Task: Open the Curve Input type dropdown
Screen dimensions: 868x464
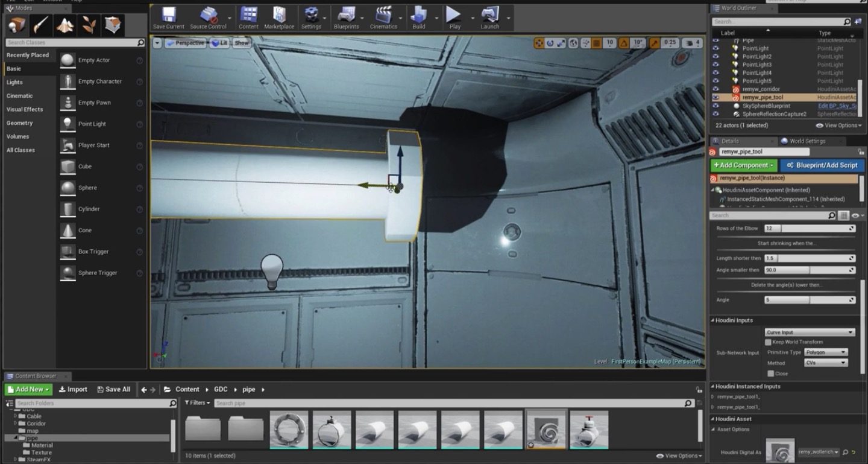Action: (810, 332)
